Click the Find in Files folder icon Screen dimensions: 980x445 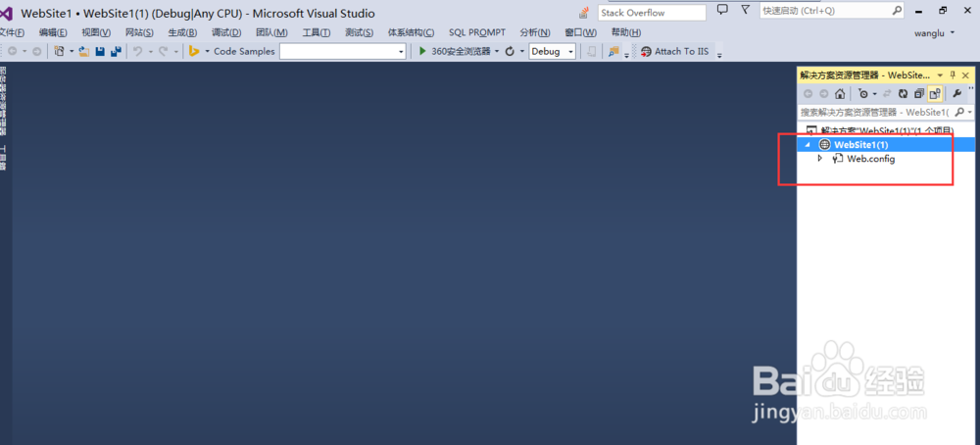point(613,51)
